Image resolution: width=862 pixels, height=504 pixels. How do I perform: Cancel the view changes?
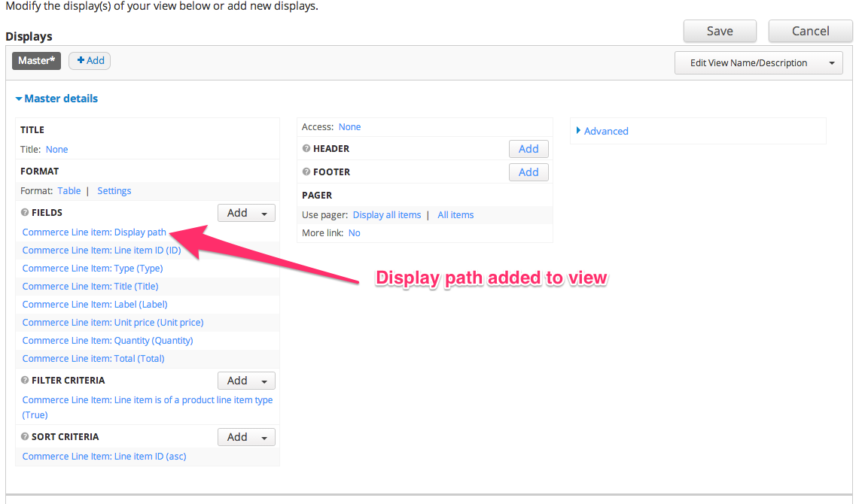click(x=810, y=31)
